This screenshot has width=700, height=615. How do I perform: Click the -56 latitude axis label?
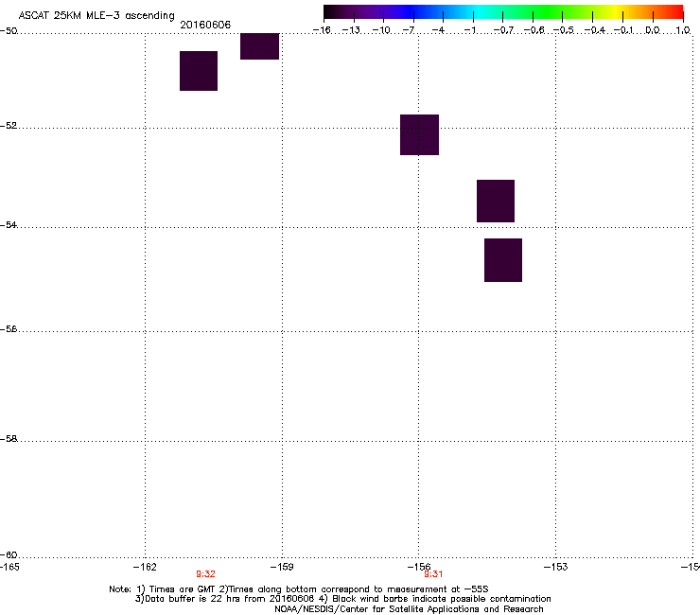pos(9,328)
